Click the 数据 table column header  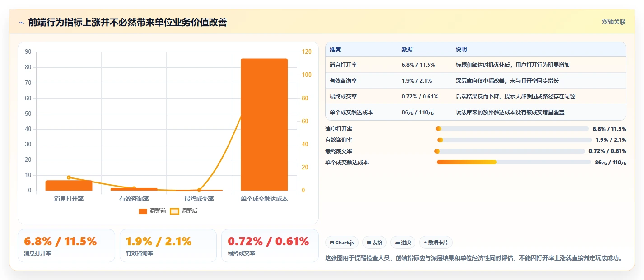407,50
